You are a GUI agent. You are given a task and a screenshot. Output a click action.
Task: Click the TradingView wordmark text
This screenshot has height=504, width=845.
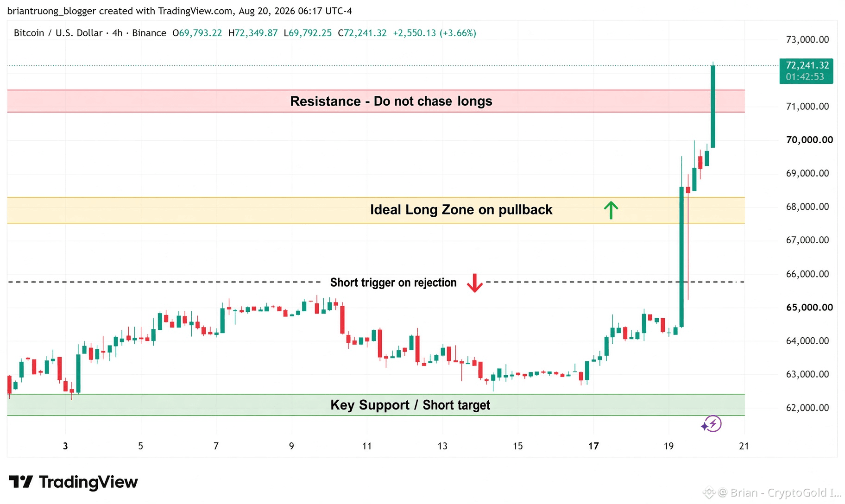click(88, 482)
